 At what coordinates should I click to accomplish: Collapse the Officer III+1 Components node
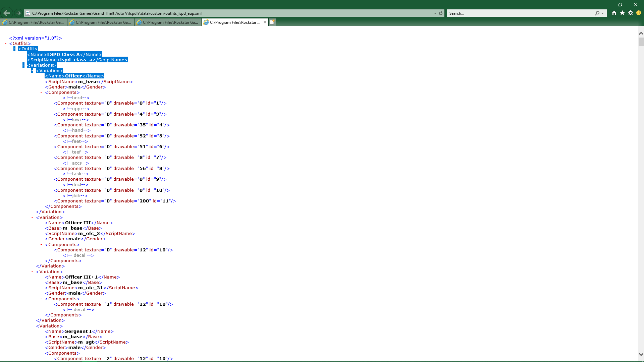[41, 299]
